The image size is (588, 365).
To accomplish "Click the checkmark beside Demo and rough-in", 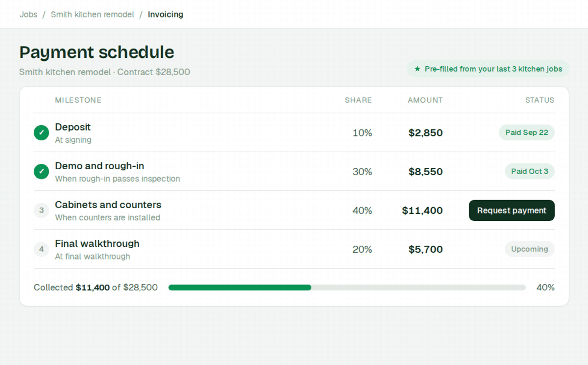I will [x=41, y=171].
